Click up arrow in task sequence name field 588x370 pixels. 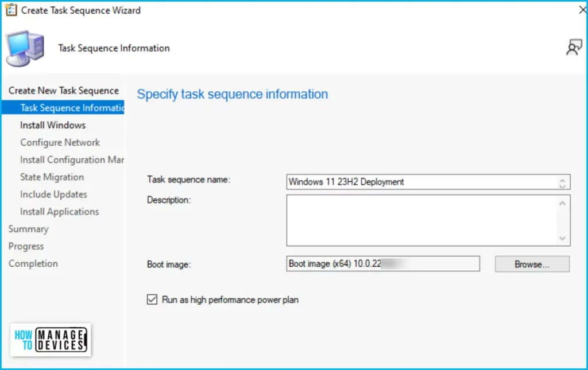click(562, 180)
